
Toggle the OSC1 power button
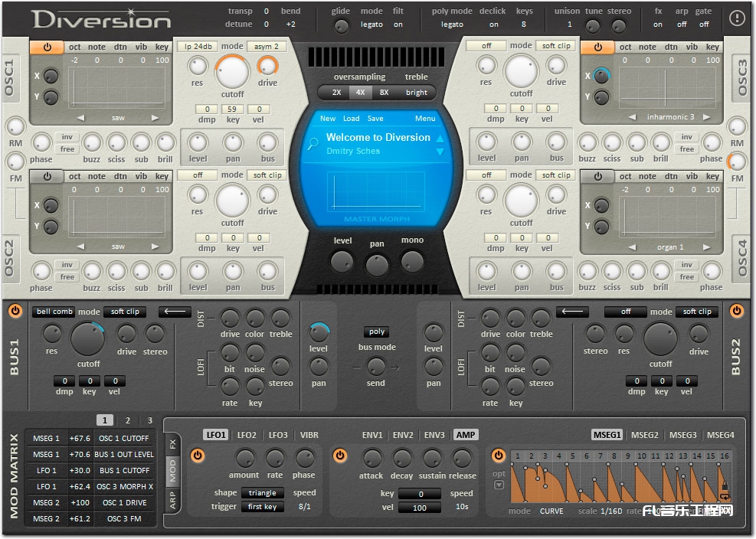point(47,47)
